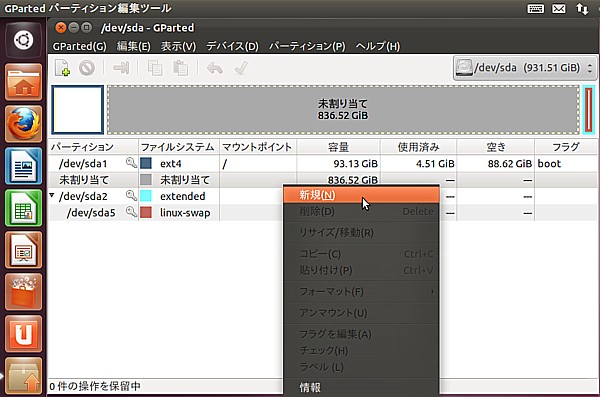Open the network indicator in top panel
600x397 pixels.
tap(582, 8)
